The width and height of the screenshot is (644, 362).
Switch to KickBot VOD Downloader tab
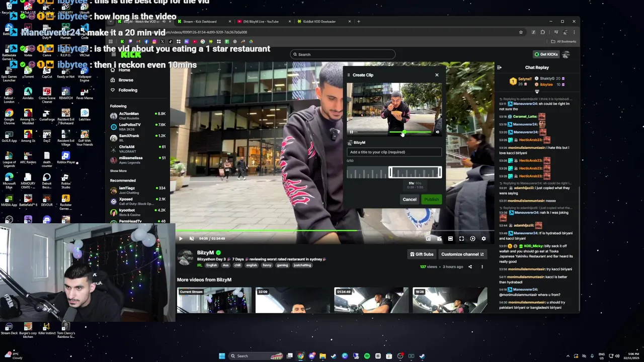[x=324, y=22]
